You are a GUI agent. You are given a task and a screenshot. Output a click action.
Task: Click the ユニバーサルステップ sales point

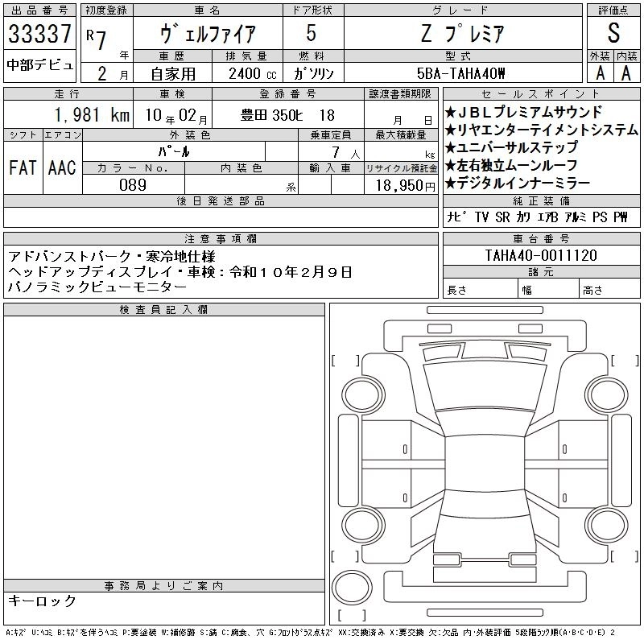[x=512, y=147]
